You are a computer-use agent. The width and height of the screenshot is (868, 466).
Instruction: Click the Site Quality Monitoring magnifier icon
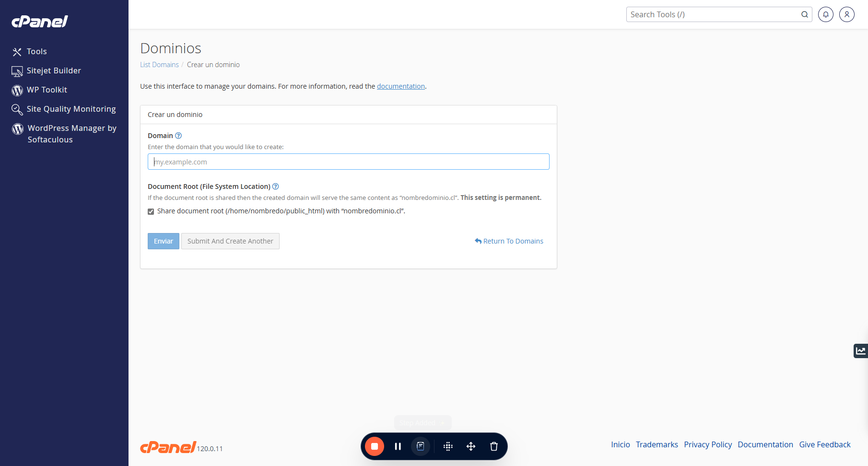coord(17,110)
